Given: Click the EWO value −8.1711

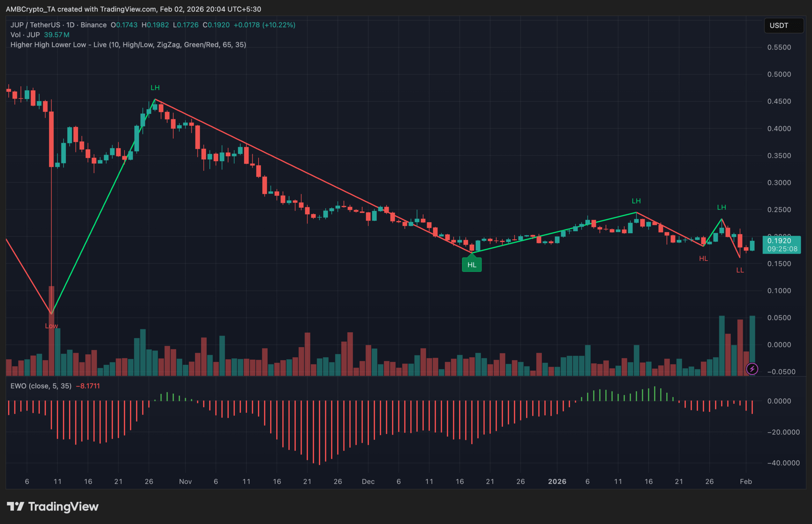Looking at the screenshot, I should pyautogui.click(x=88, y=386).
